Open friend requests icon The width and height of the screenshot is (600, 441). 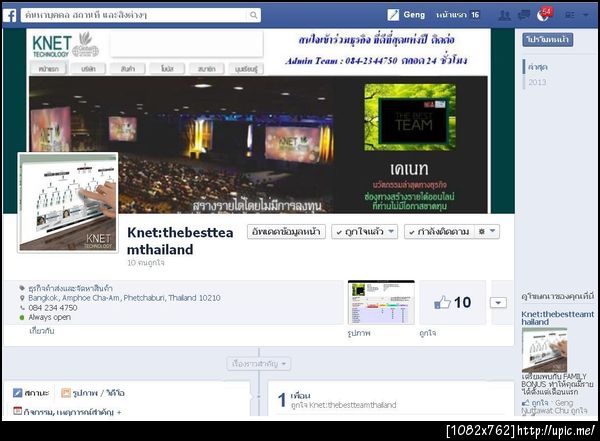(x=505, y=15)
